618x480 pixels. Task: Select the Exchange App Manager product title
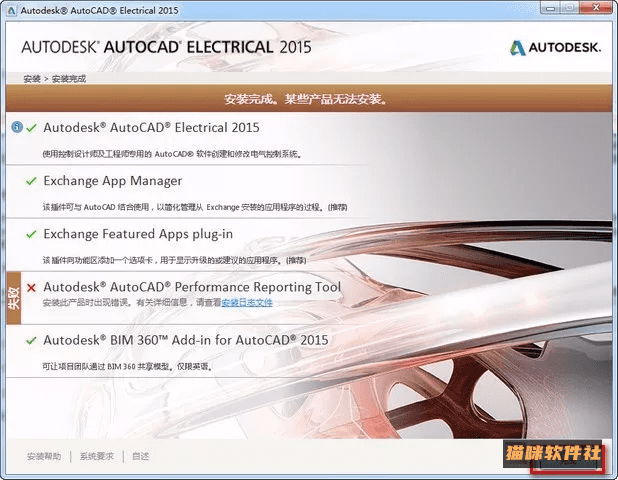point(113,181)
